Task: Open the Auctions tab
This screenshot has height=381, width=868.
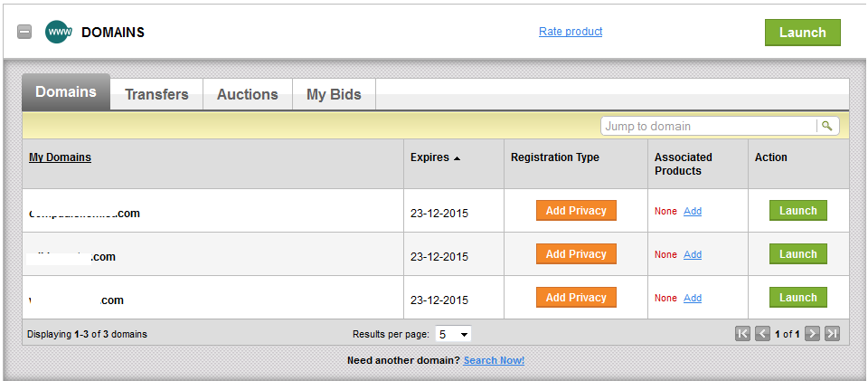Action: point(247,94)
